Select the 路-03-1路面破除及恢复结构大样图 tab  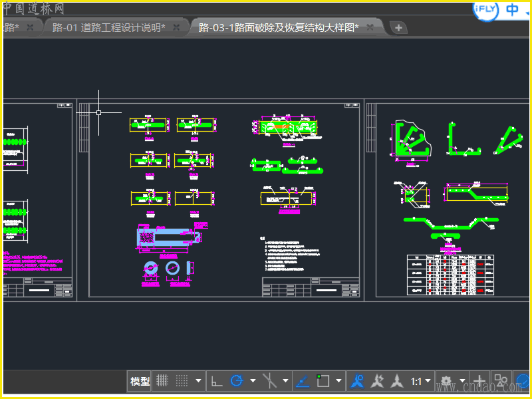click(278, 27)
